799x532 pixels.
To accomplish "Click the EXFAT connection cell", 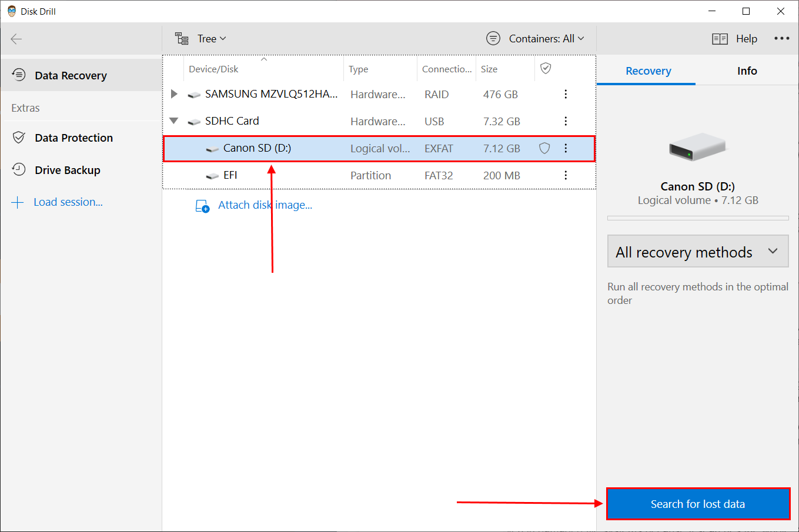I will (x=439, y=149).
